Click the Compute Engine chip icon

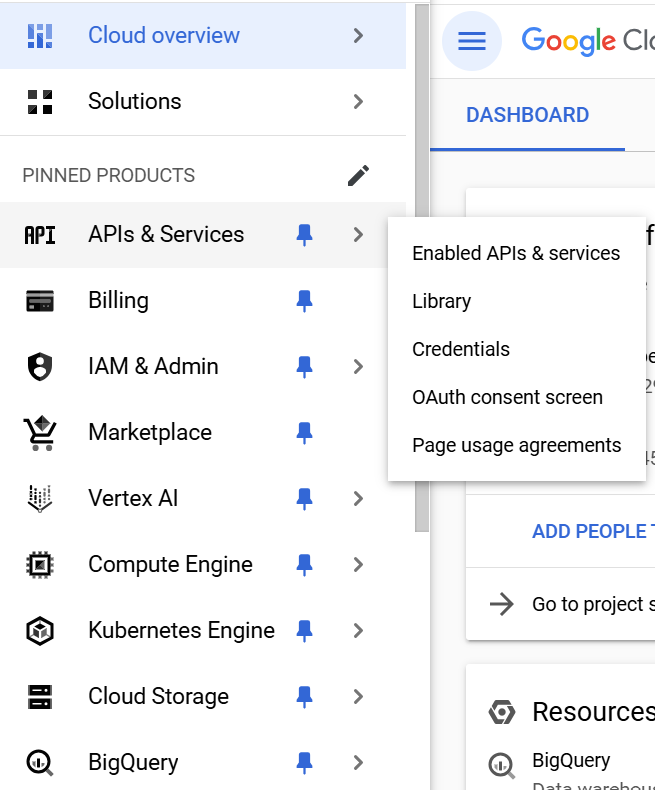[40, 564]
